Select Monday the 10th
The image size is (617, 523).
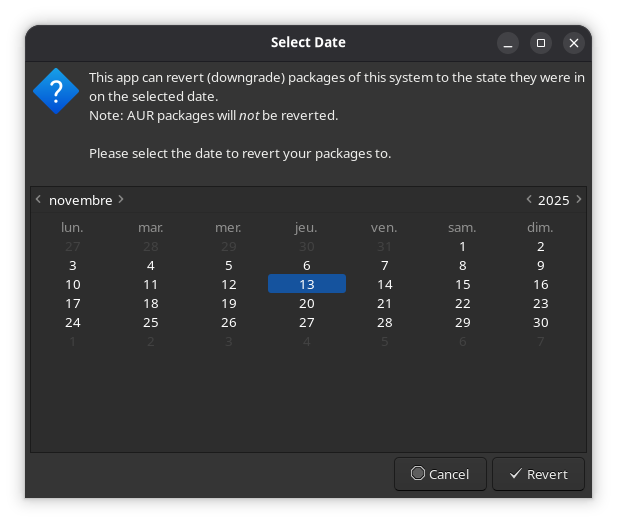tap(72, 284)
